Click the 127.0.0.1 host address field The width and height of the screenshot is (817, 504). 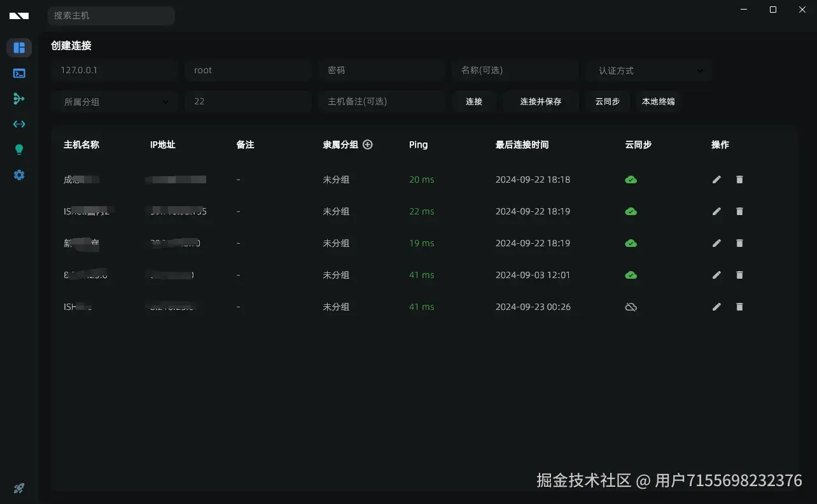coord(115,71)
